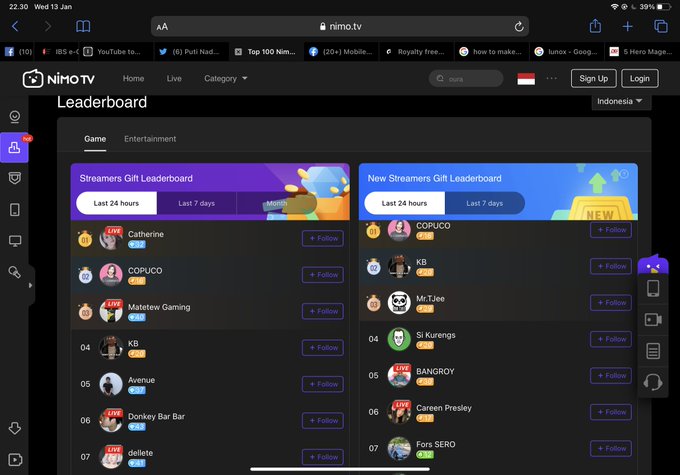Open KB name in Streamers Gift list
This screenshot has height=475, width=680.
133,344
